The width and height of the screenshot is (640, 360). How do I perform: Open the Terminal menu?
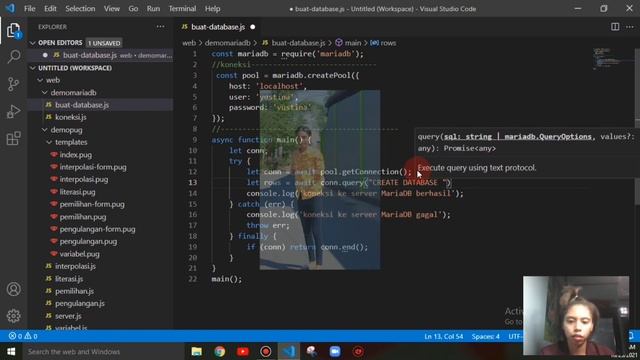(x=182, y=9)
